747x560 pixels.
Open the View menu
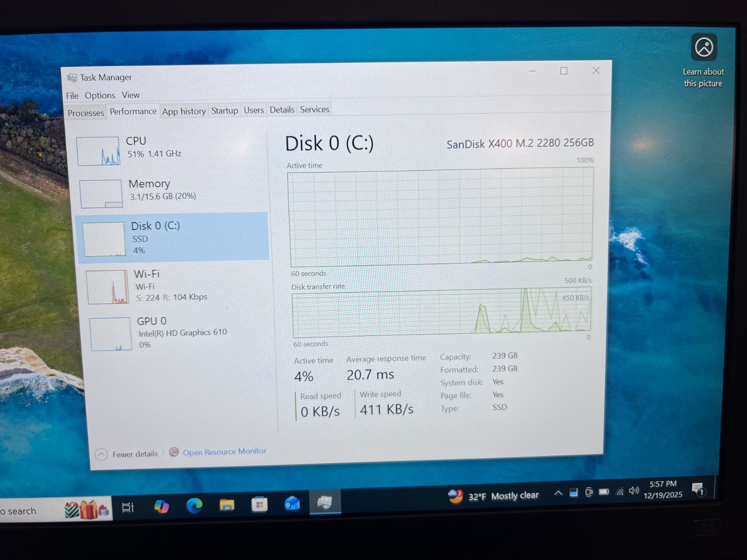click(x=131, y=95)
